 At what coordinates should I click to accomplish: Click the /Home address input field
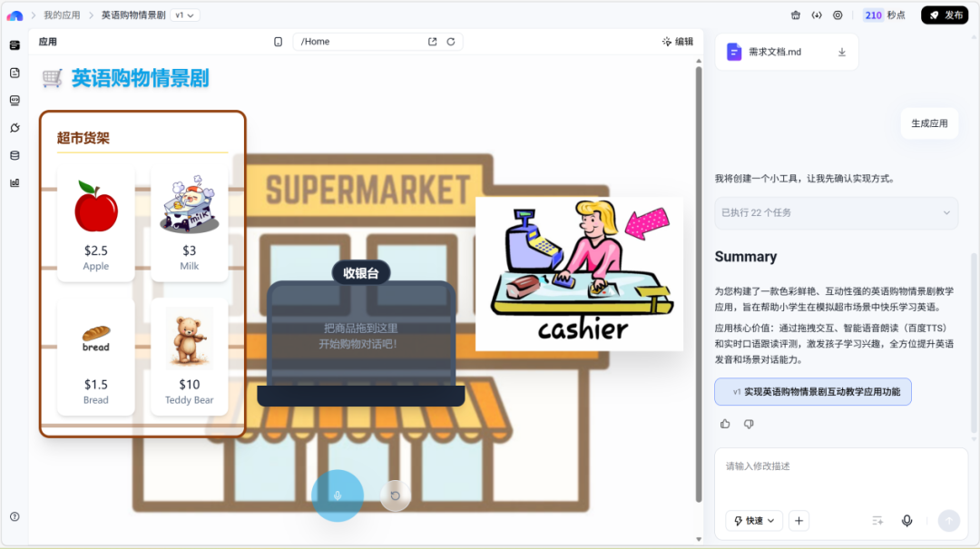(x=363, y=41)
